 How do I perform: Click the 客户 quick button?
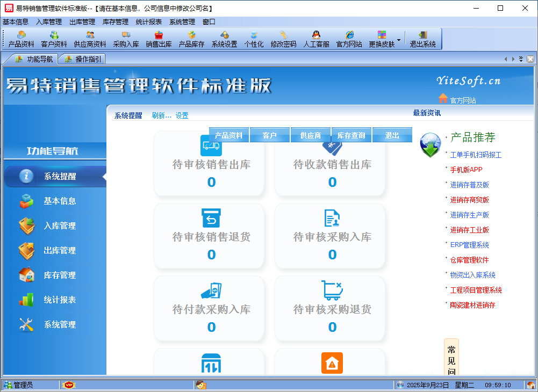point(269,135)
